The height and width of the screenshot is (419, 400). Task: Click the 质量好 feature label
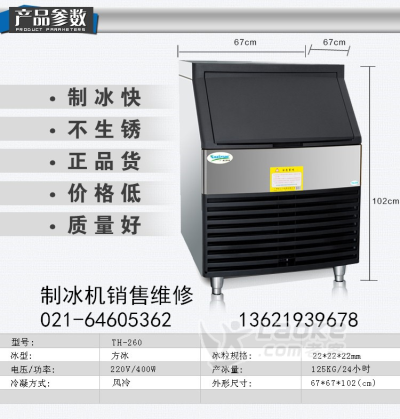pyautogui.click(x=104, y=225)
